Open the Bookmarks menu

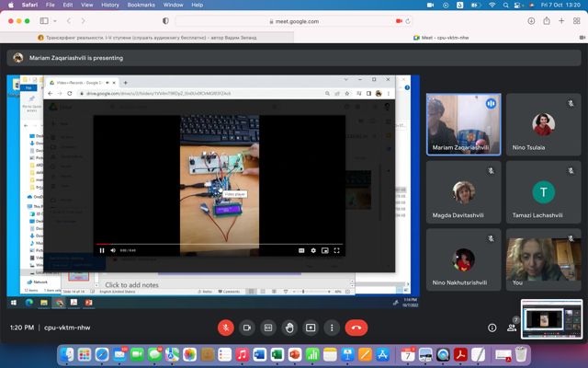click(141, 5)
